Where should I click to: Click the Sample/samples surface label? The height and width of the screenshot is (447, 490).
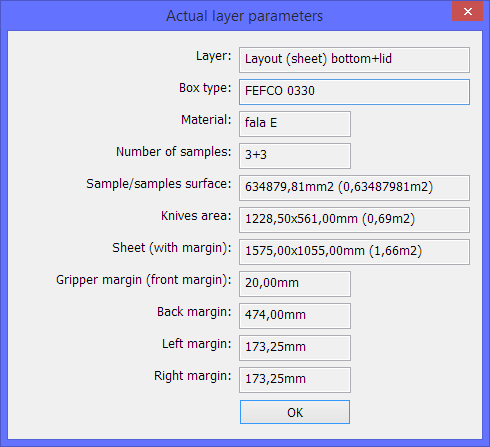pos(159,184)
